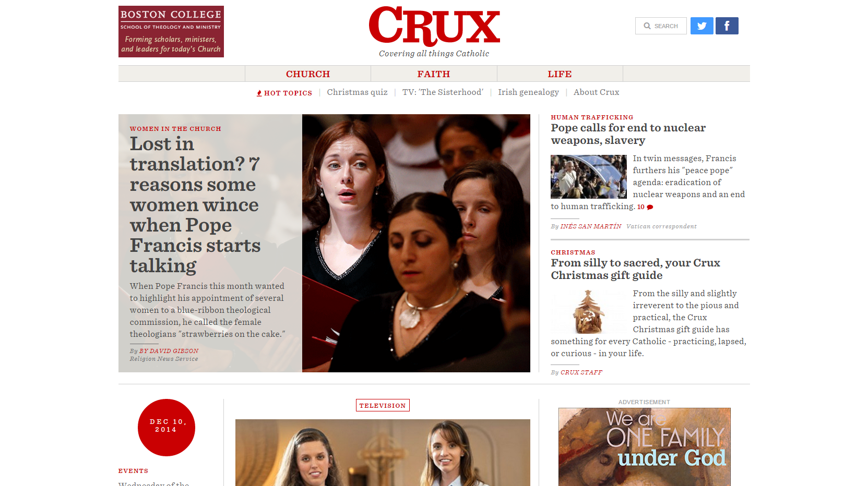Viewport: 868px width, 486px height.
Task: Open the Church menu section
Action: point(308,74)
